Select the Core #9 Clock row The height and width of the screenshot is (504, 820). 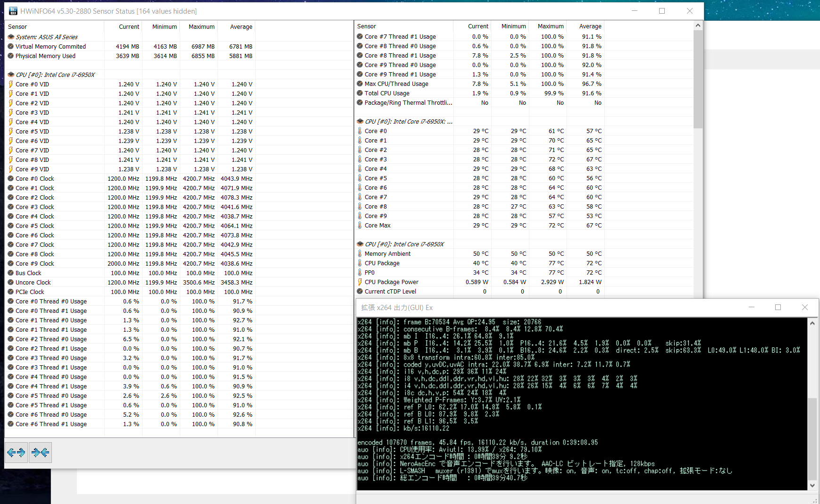[x=130, y=263]
